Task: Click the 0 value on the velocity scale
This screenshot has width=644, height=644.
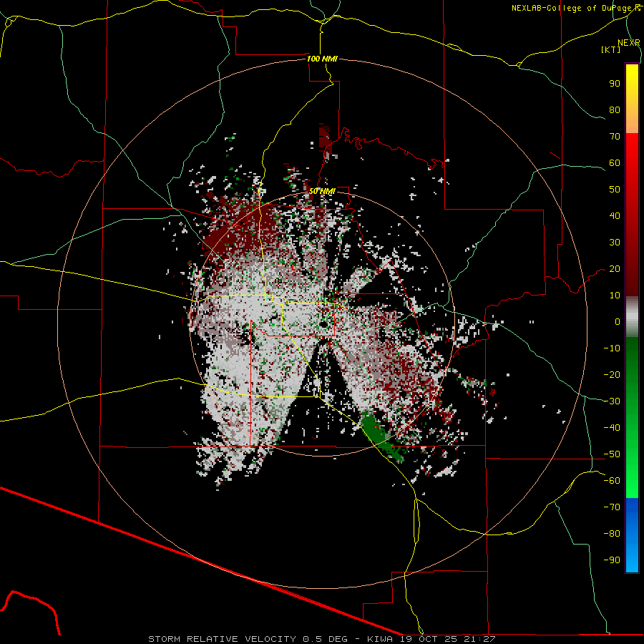Action: click(x=618, y=321)
